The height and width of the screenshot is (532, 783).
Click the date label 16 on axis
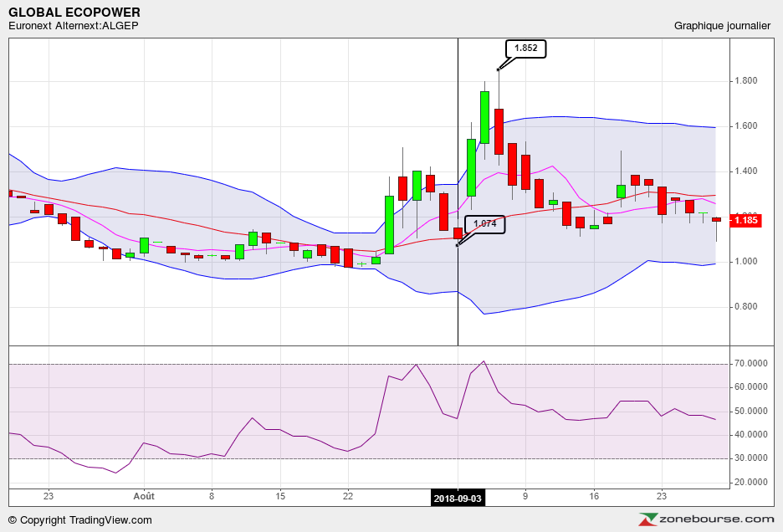[x=594, y=497]
